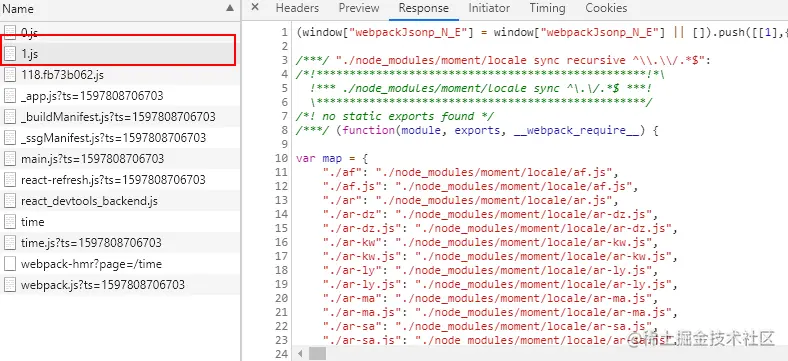Click the function(module, exports) line
The height and width of the screenshot is (361, 788).
(477, 130)
